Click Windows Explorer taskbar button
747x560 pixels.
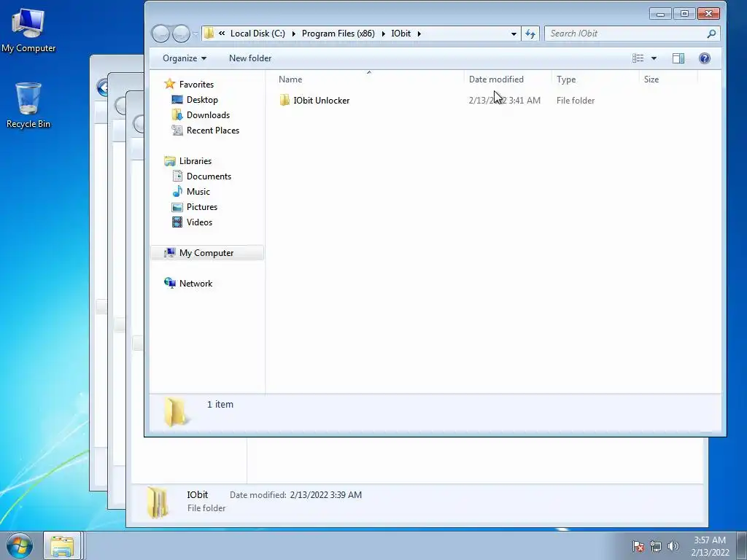[x=62, y=545]
